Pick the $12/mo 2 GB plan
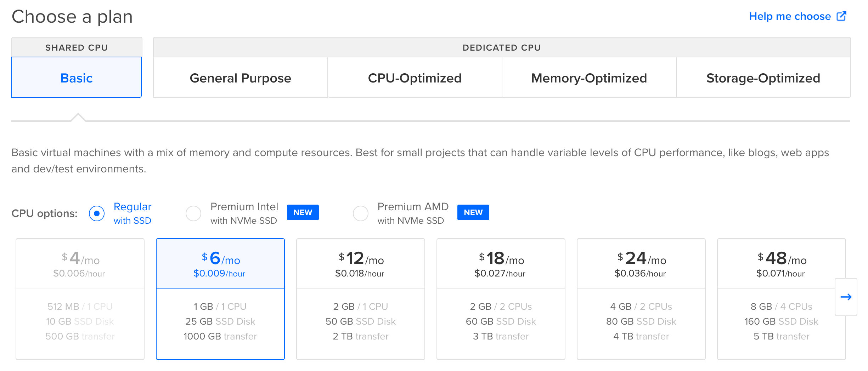The height and width of the screenshot is (371, 868). (361, 299)
